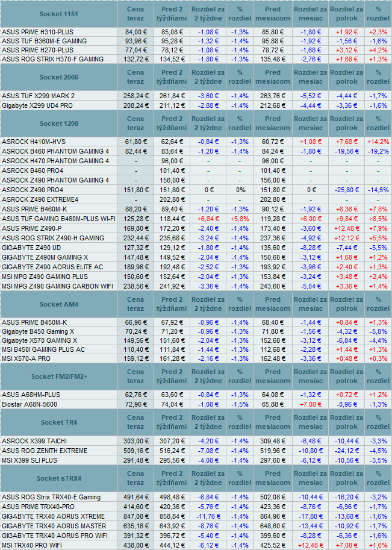Click ASROCK B460 PHANTOM GAMING 4 name
This screenshot has width=392, height=550.
[x=55, y=152]
